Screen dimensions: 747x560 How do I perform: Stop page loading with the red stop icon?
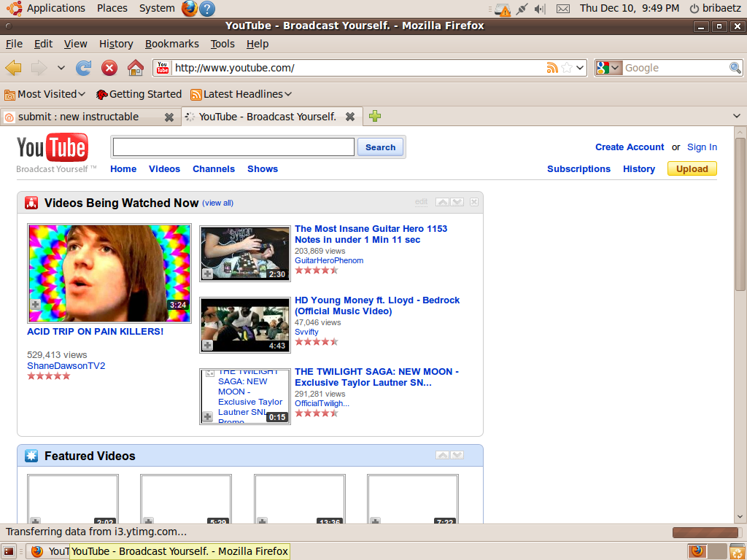click(108, 67)
